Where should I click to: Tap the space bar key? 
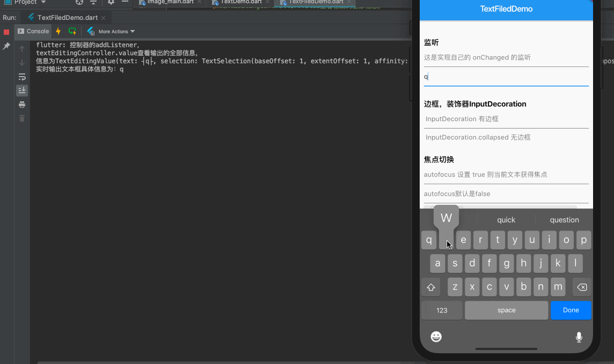(x=506, y=310)
